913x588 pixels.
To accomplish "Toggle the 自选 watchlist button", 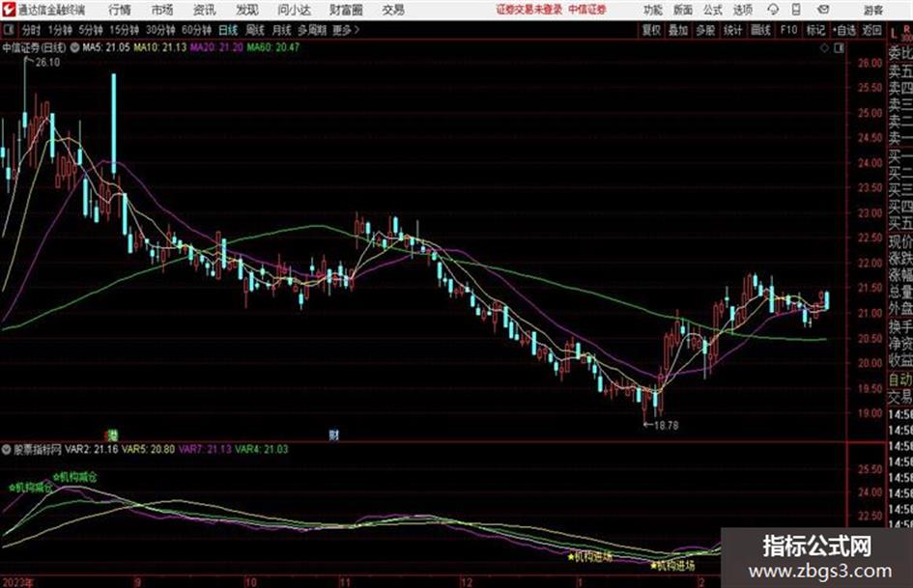I will [x=843, y=30].
